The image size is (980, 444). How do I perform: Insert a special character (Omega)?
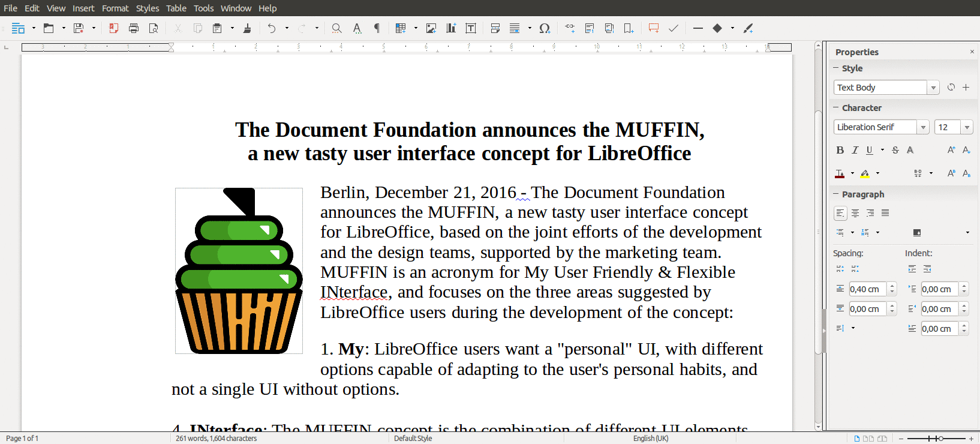tap(545, 28)
